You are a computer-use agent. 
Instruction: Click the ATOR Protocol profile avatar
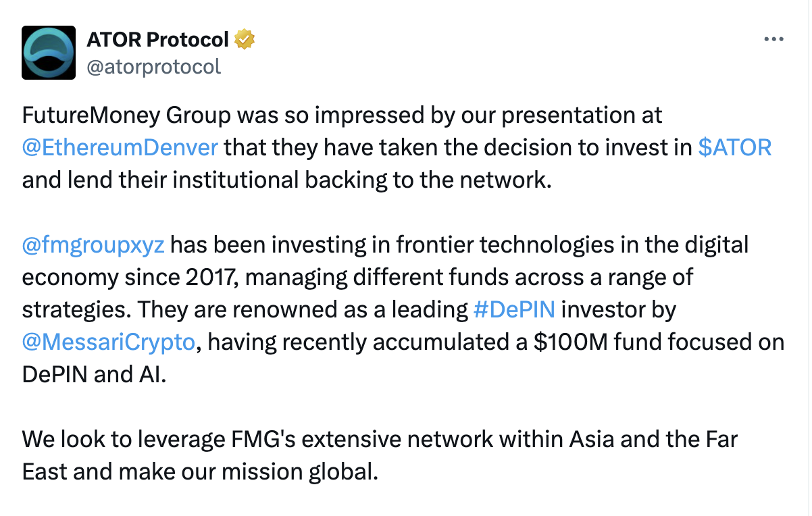pyautogui.click(x=49, y=53)
